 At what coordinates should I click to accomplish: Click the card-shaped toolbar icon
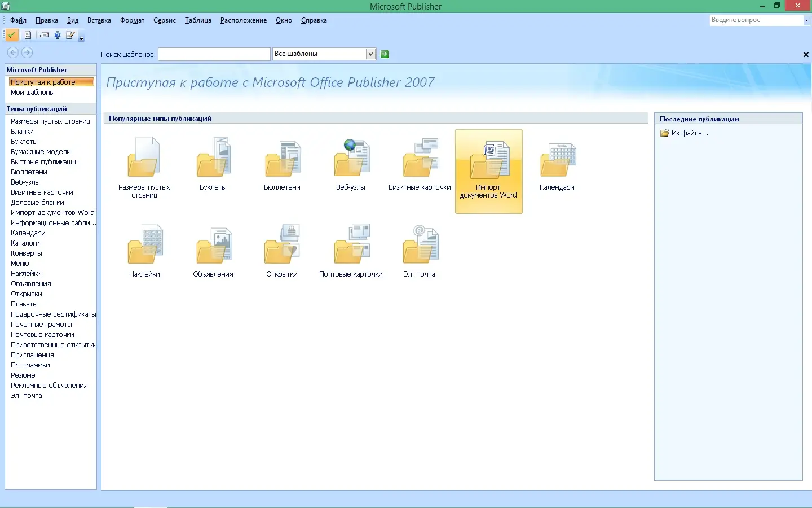pos(45,35)
